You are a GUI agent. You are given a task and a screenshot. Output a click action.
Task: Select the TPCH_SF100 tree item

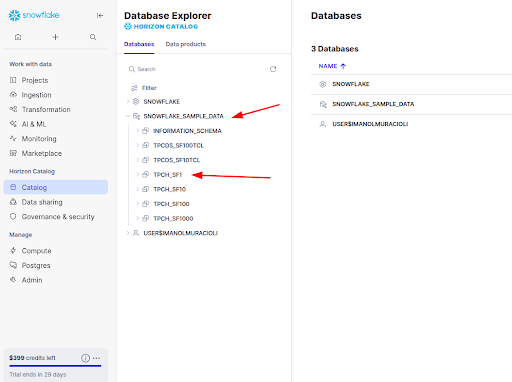171,204
